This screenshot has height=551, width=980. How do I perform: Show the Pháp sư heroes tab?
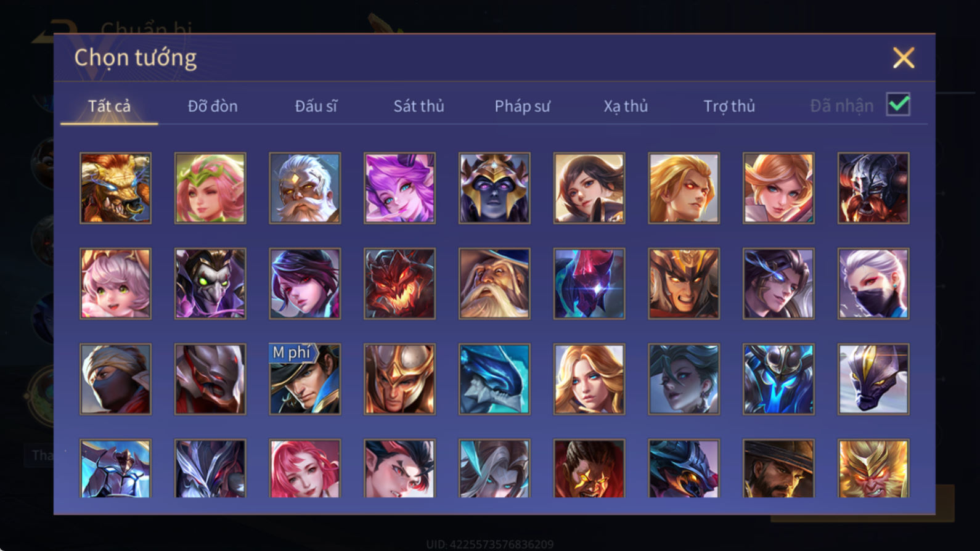coord(522,106)
